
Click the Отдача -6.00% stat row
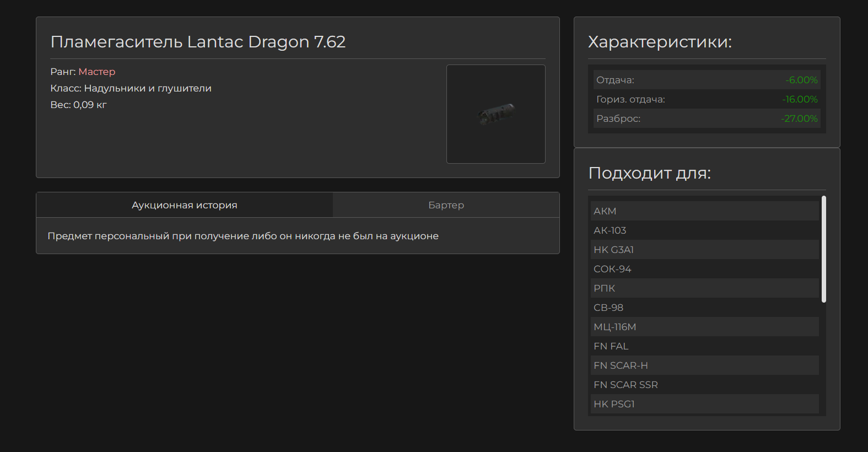(x=707, y=80)
